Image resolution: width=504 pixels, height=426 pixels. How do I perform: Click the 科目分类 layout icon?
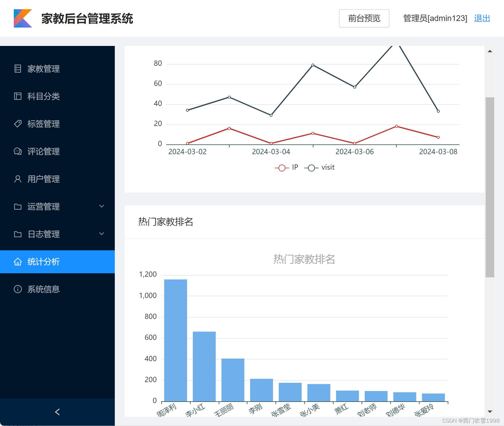coord(18,96)
